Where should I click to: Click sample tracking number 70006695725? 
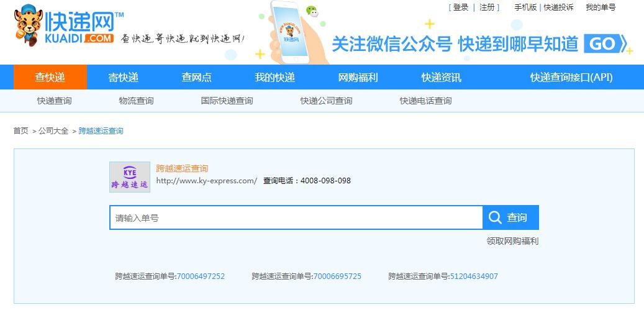(338, 276)
